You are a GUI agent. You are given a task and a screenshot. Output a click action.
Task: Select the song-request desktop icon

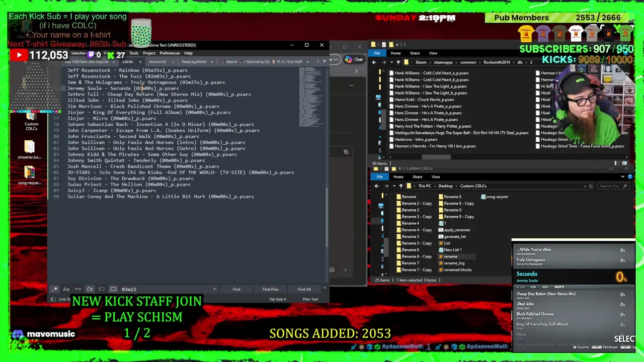pos(29,176)
